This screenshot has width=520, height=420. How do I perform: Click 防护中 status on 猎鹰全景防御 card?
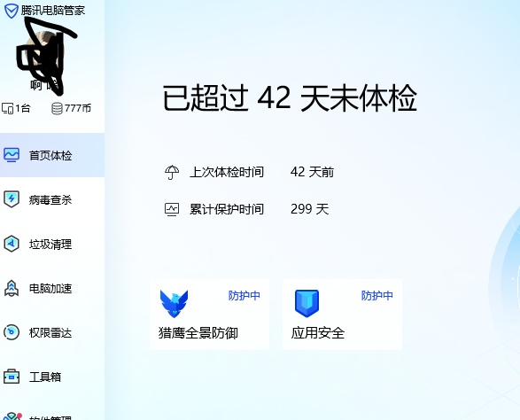(244, 295)
